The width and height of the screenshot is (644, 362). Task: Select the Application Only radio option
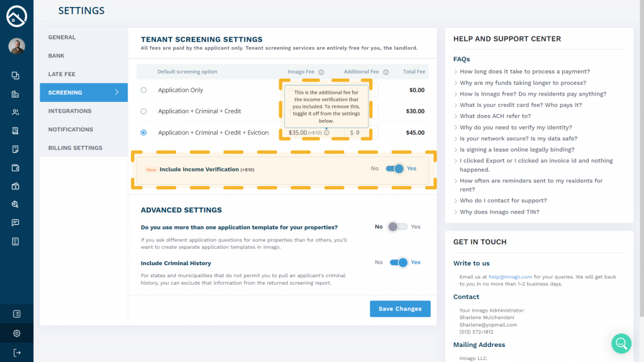pos(144,90)
